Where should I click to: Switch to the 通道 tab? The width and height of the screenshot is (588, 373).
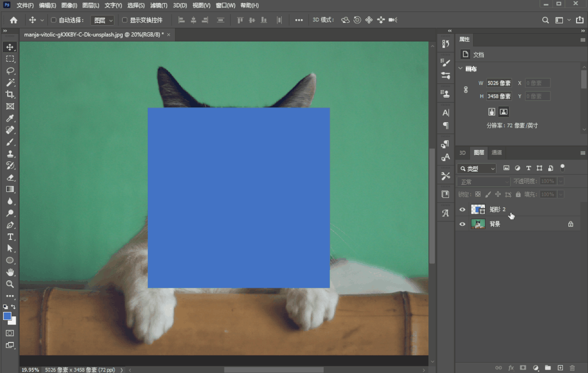(x=496, y=152)
